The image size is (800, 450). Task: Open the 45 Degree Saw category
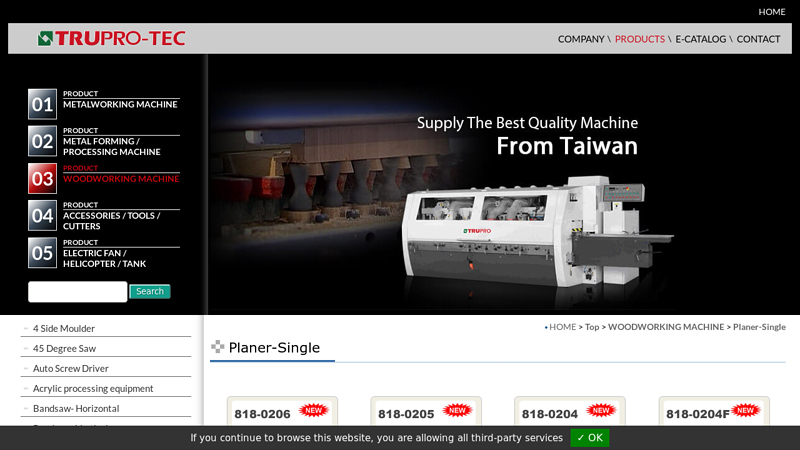pyautogui.click(x=64, y=348)
